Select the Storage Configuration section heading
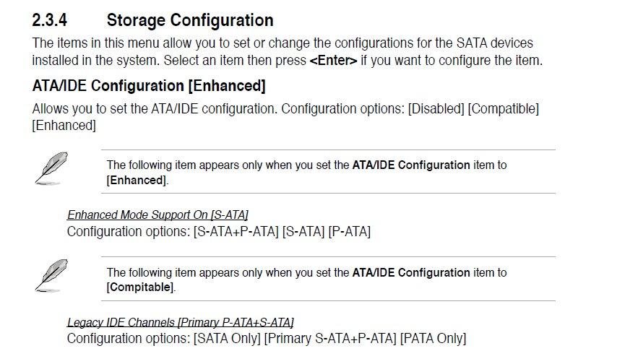 point(190,20)
